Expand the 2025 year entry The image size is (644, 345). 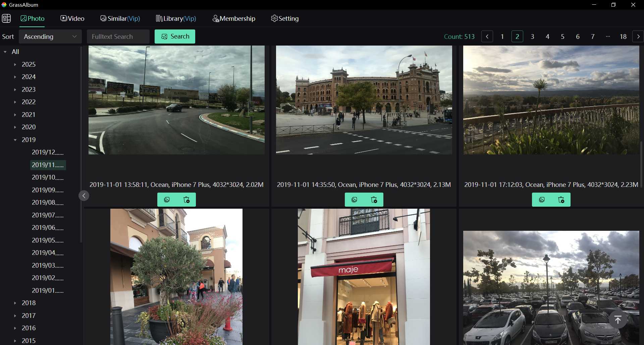(15, 64)
